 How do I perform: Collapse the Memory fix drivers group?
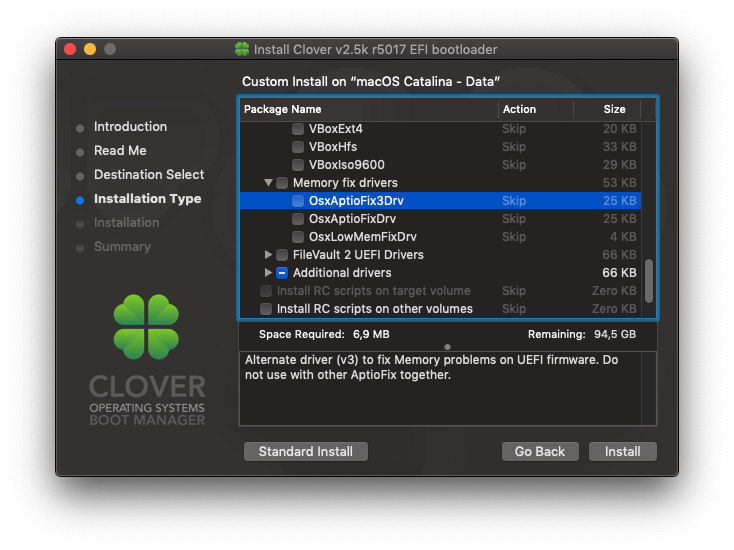tap(268, 183)
